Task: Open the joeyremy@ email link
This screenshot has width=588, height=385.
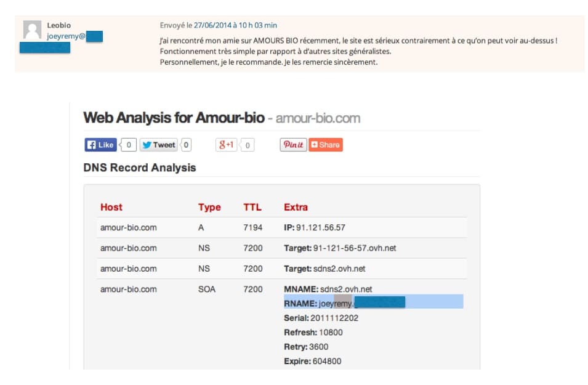Action: tap(66, 36)
